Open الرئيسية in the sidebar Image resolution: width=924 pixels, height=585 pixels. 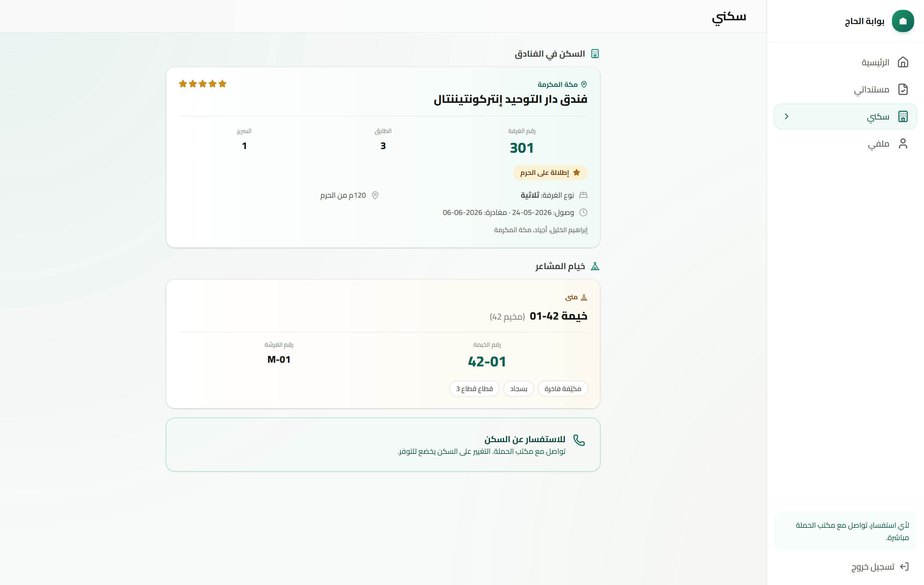click(845, 62)
